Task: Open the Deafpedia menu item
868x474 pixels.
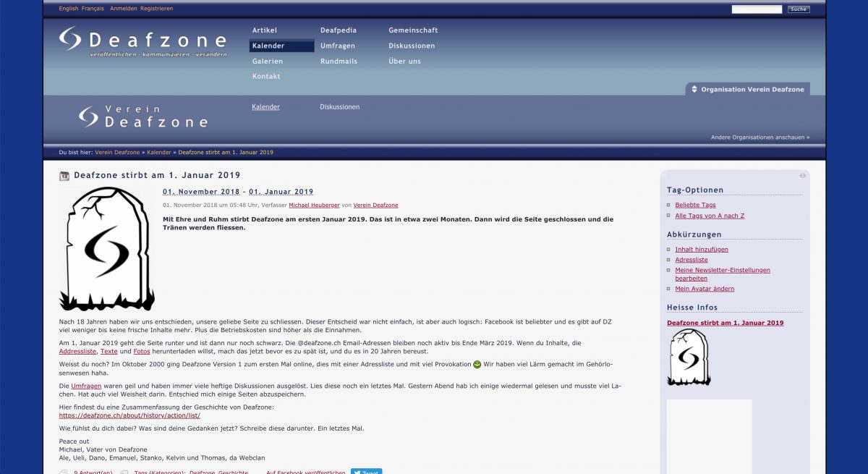Action: tap(337, 30)
